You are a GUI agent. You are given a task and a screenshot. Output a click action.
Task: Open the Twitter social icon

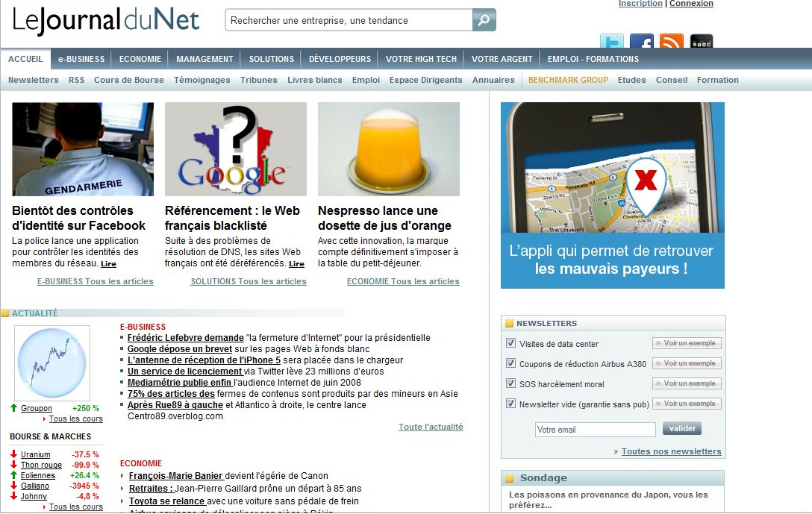coord(611,41)
